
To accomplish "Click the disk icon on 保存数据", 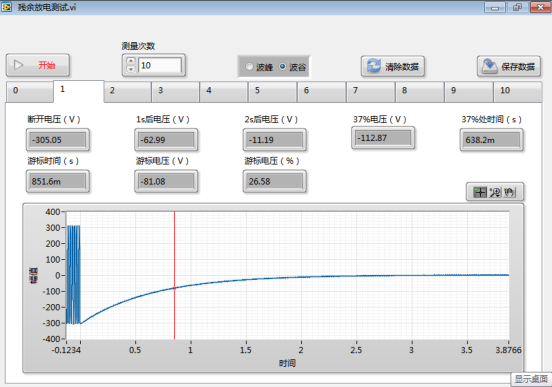I will pos(489,66).
